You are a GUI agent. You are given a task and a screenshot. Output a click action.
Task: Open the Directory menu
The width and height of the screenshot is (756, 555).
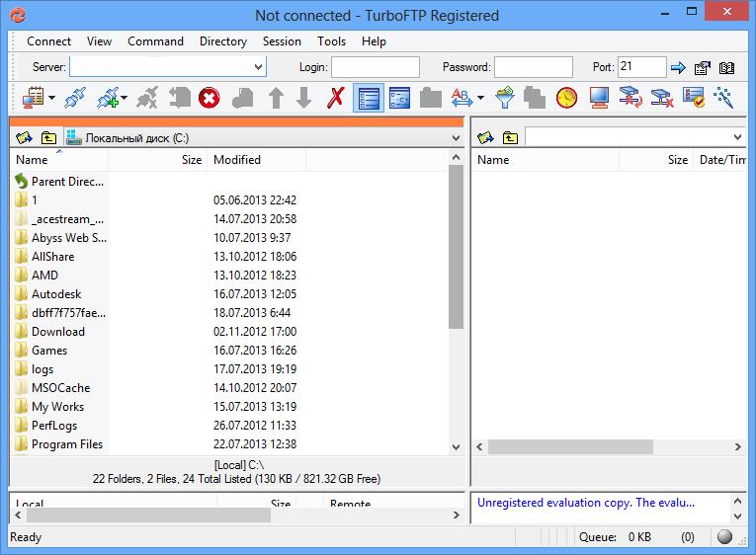(x=222, y=41)
